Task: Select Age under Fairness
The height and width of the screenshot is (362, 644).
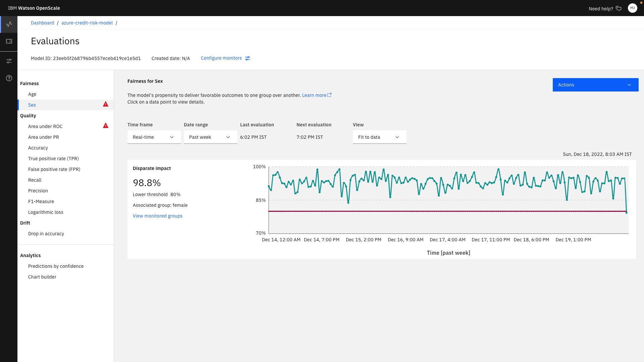Action: pyautogui.click(x=32, y=94)
